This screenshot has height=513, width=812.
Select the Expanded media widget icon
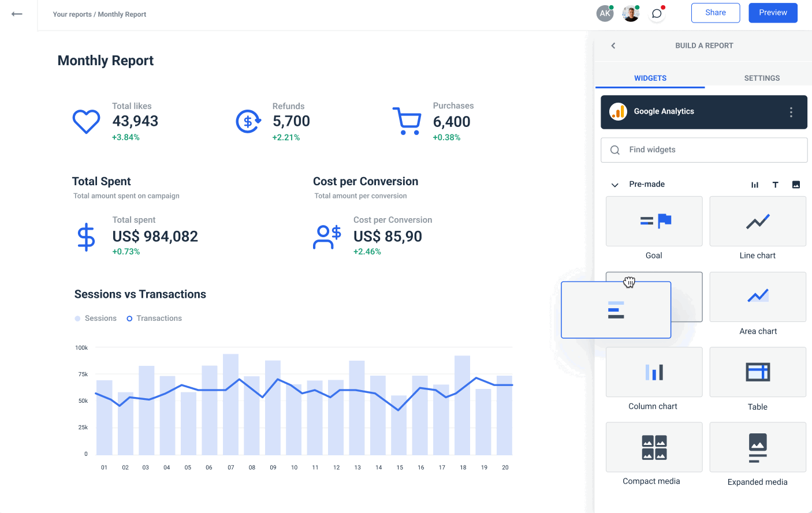pos(757,447)
